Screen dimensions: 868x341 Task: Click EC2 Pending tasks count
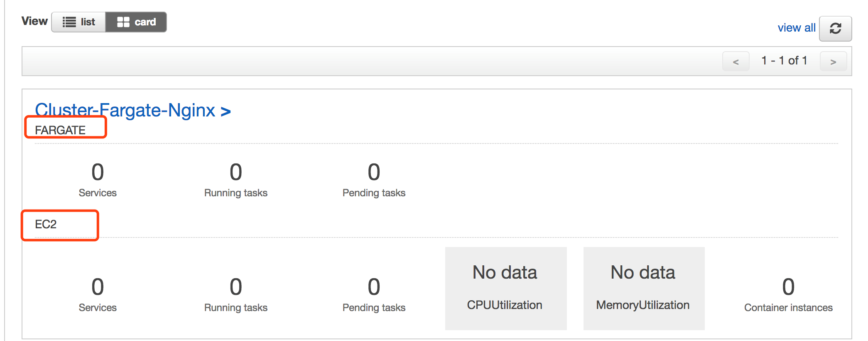374,287
